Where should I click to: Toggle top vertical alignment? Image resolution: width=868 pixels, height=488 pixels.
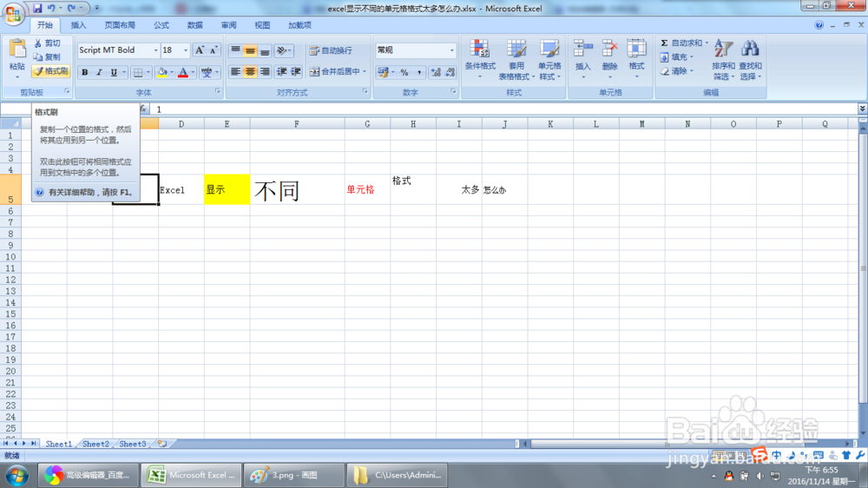(235, 51)
